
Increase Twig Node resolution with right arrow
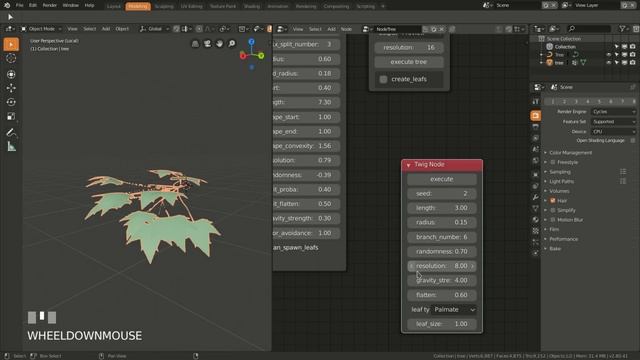(473, 266)
